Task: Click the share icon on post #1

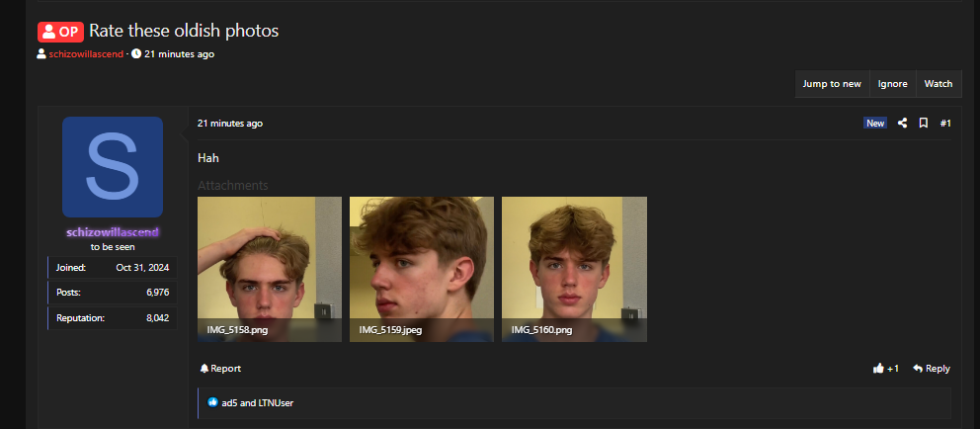Action: pos(902,124)
